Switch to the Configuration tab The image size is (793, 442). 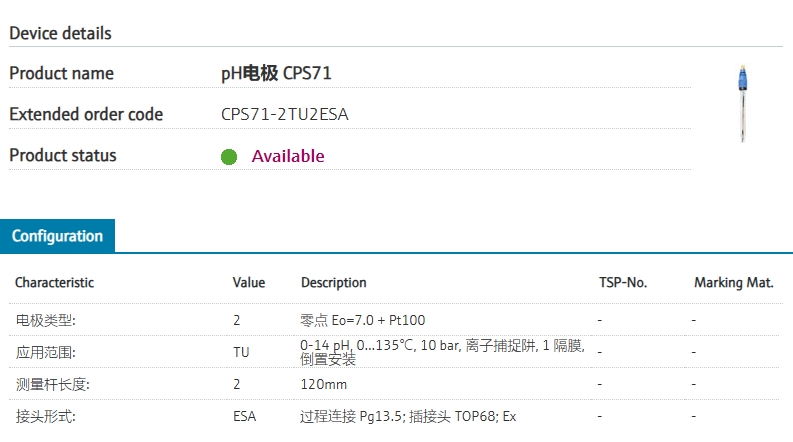57,236
